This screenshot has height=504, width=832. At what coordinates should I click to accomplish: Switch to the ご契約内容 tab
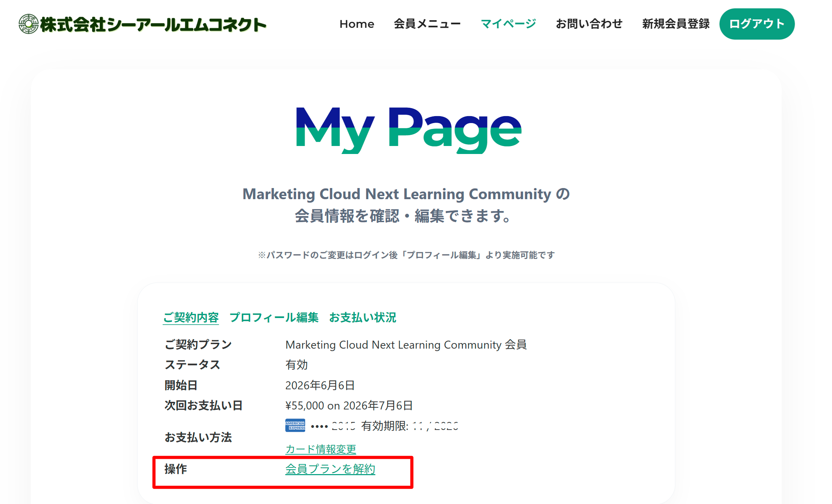(x=191, y=317)
